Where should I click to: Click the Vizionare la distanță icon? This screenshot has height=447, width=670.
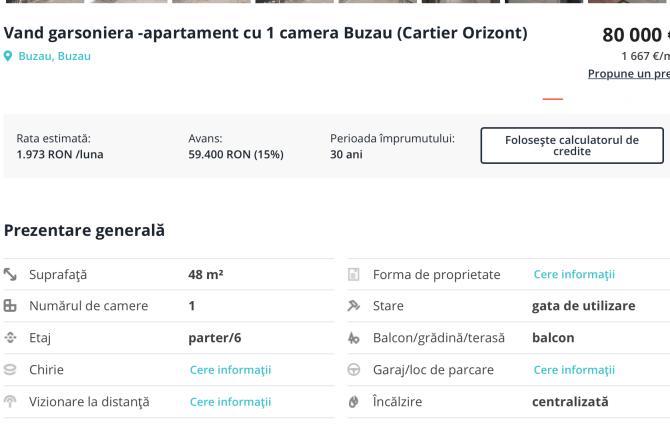point(10,402)
